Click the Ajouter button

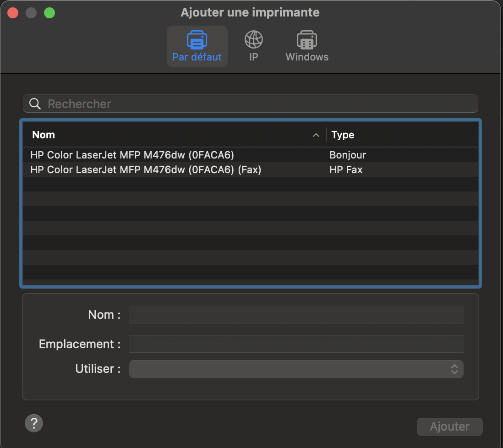pos(449,426)
